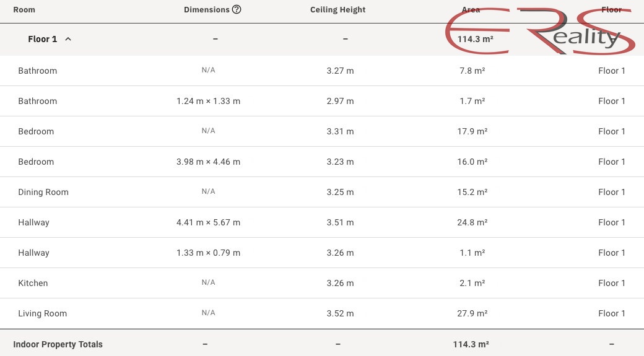Select the Bedroom row with 17.9 m² area
644x356 pixels.
322,131
